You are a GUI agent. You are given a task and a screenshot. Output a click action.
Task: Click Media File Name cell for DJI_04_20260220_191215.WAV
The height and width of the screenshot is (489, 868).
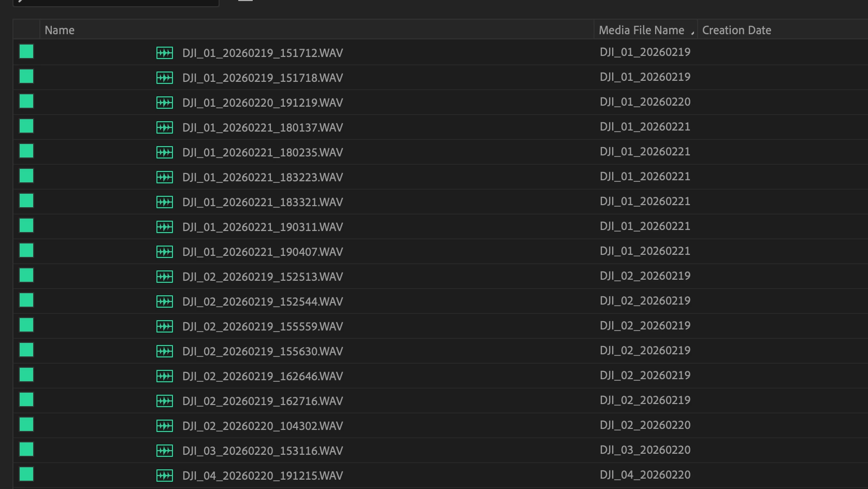coord(645,475)
